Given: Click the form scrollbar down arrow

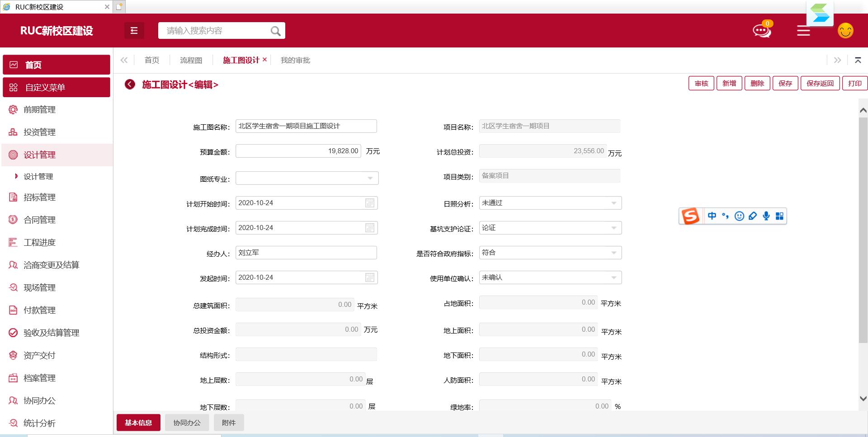Looking at the screenshot, I should pos(863,399).
